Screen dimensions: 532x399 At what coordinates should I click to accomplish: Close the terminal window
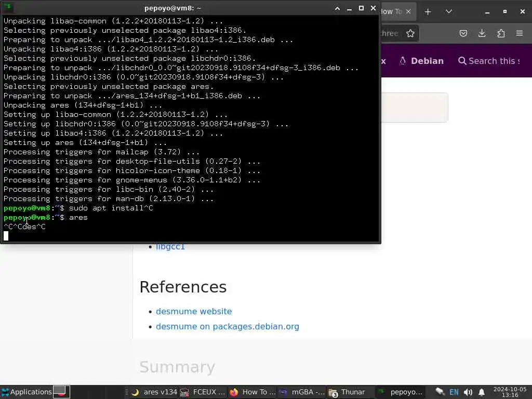click(x=373, y=8)
